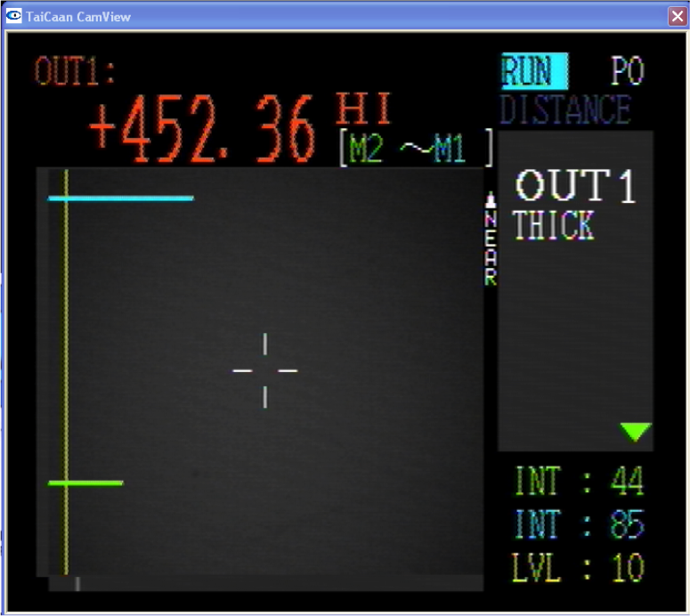Click the DISTANCE mode label
Screen dimensions: 690x616
click(565, 109)
